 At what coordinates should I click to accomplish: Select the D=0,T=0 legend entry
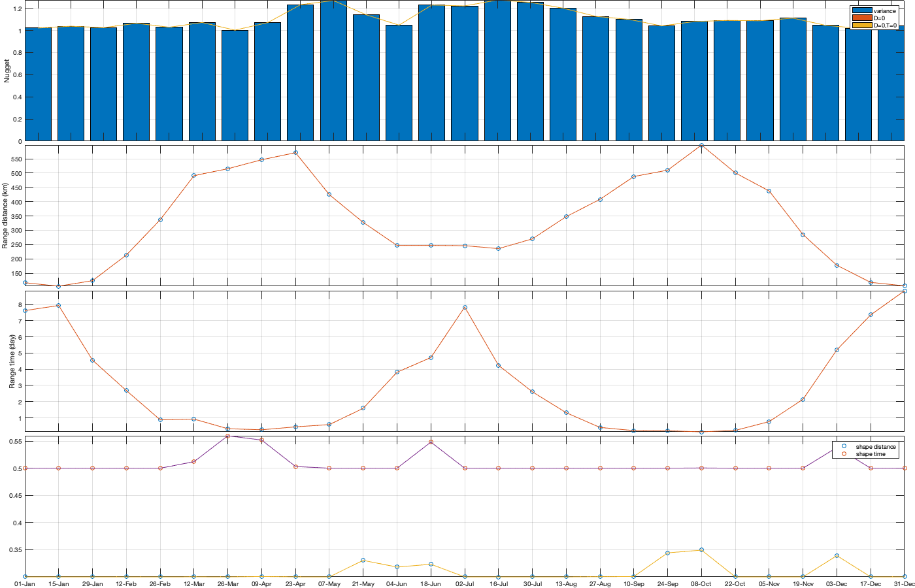[x=885, y=25]
